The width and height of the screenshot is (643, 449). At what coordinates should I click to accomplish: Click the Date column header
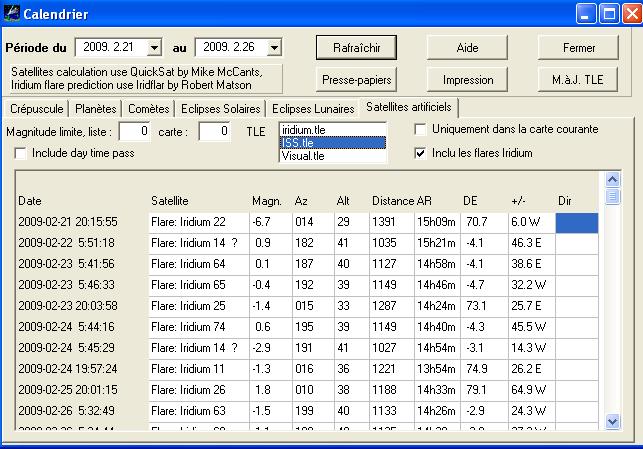tap(30, 201)
